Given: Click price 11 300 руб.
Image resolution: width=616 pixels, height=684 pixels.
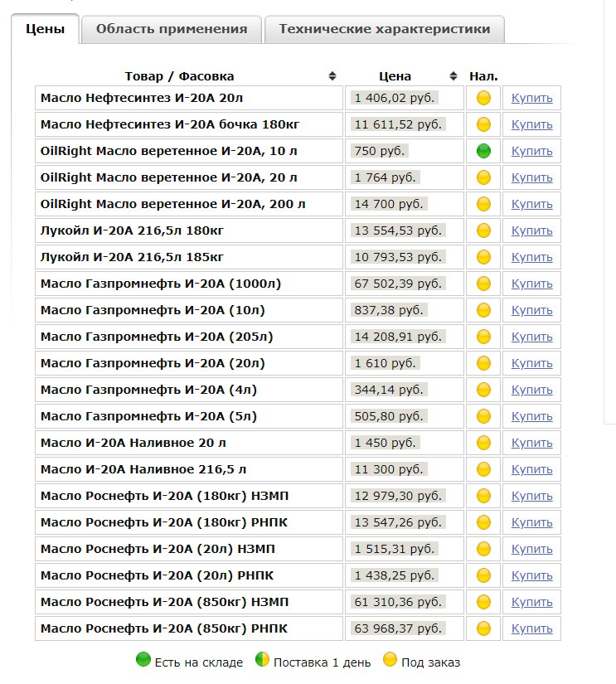Looking at the screenshot, I should [389, 469].
